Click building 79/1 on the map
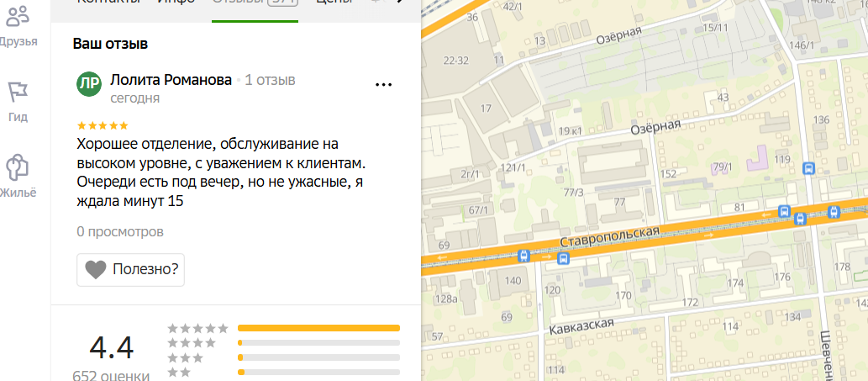This screenshot has width=868, height=381. (x=723, y=167)
